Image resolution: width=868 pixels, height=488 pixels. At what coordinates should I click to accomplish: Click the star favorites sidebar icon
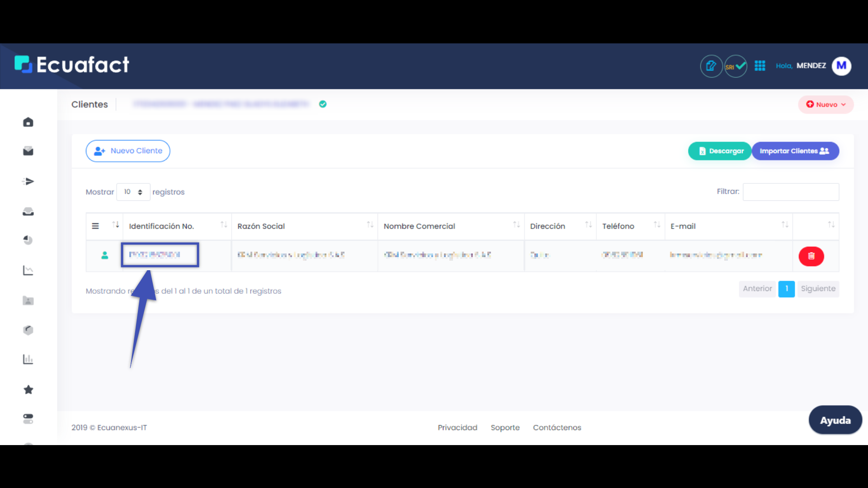(28, 389)
